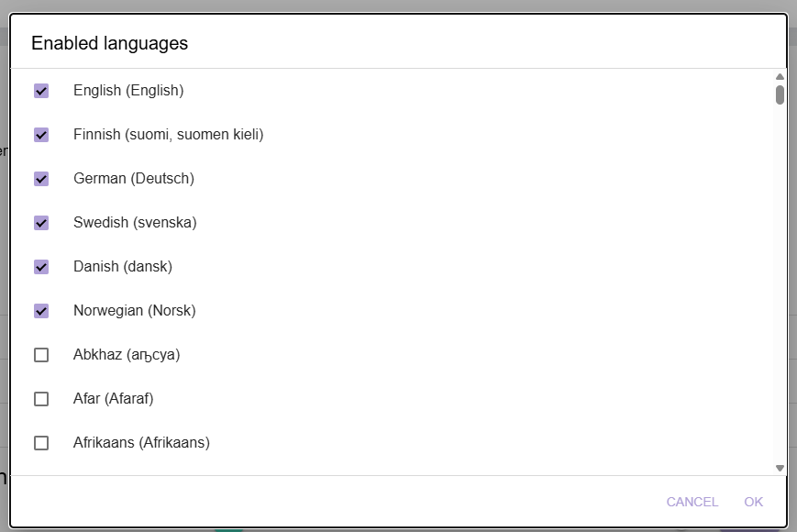Click the scrollbar down arrow

780,468
